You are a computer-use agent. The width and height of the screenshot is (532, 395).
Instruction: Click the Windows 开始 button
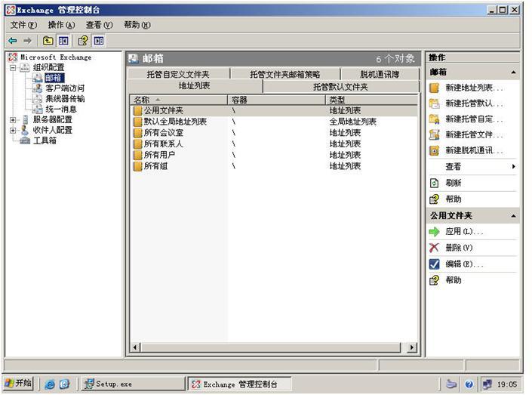[18, 384]
